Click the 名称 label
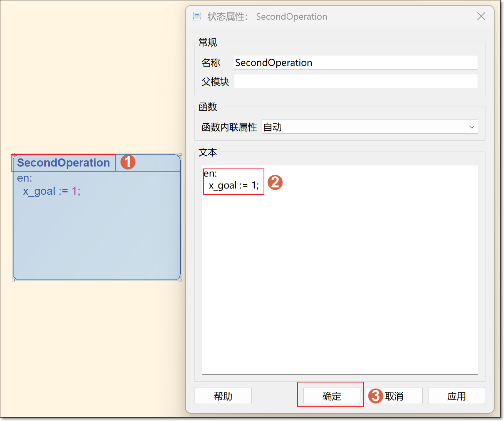 [x=211, y=62]
